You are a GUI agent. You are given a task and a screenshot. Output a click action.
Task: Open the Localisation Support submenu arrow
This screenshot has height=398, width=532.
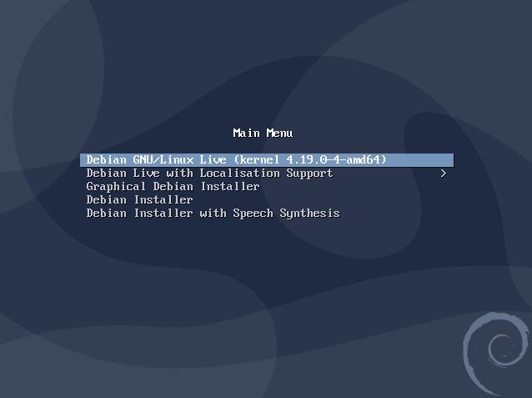coord(444,174)
